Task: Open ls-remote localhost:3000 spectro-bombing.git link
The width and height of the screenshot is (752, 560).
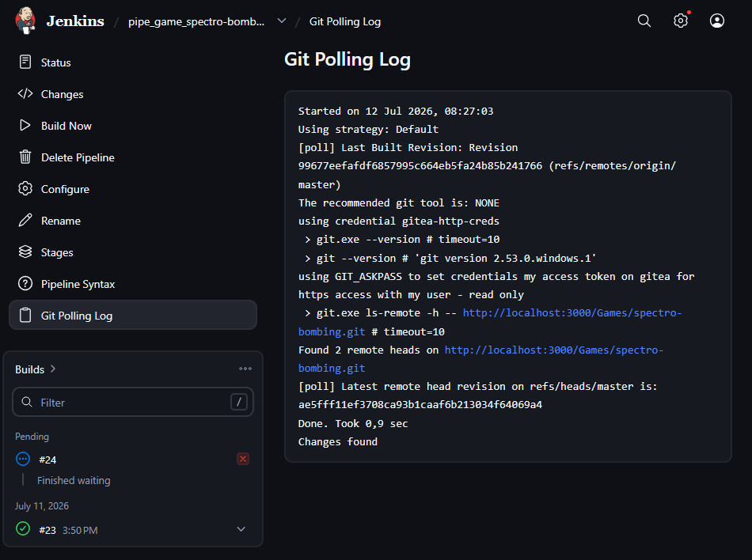Action: (572, 312)
